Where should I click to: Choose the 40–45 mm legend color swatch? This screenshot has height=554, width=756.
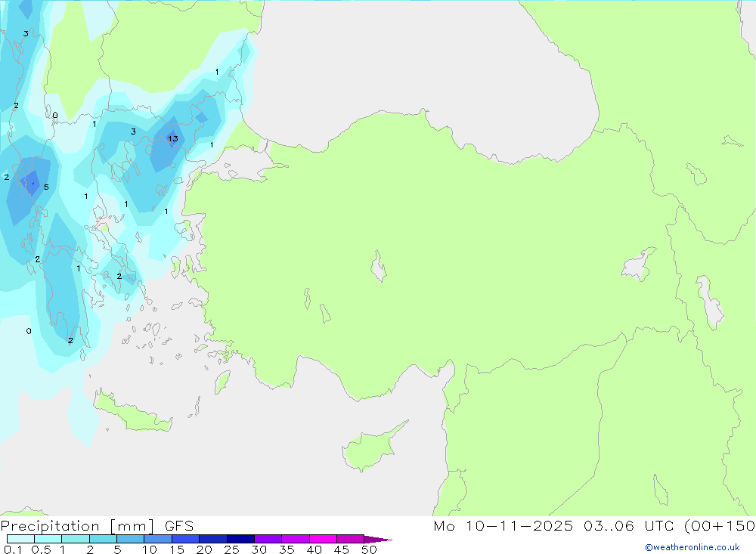tap(323, 539)
